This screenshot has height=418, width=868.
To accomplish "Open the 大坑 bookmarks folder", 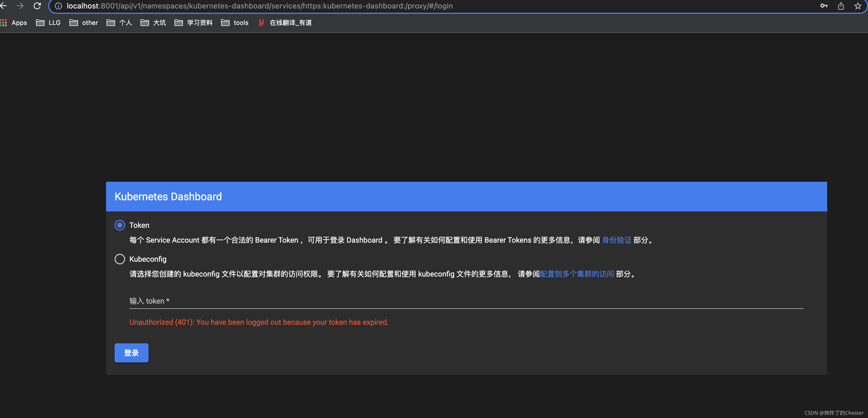I will tap(153, 23).
